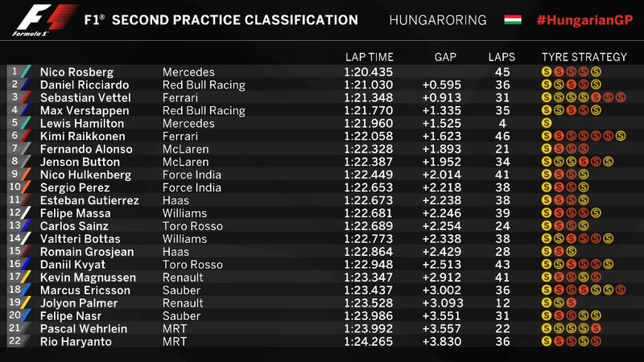Sort by the LAPS column header
The image size is (644, 362).
pyautogui.click(x=502, y=57)
